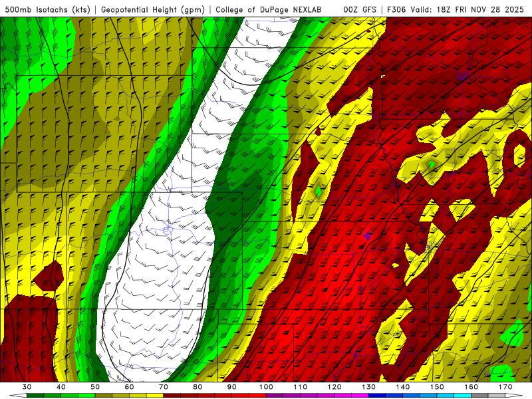Click the legend value 30
The image size is (532, 399).
coord(27,387)
